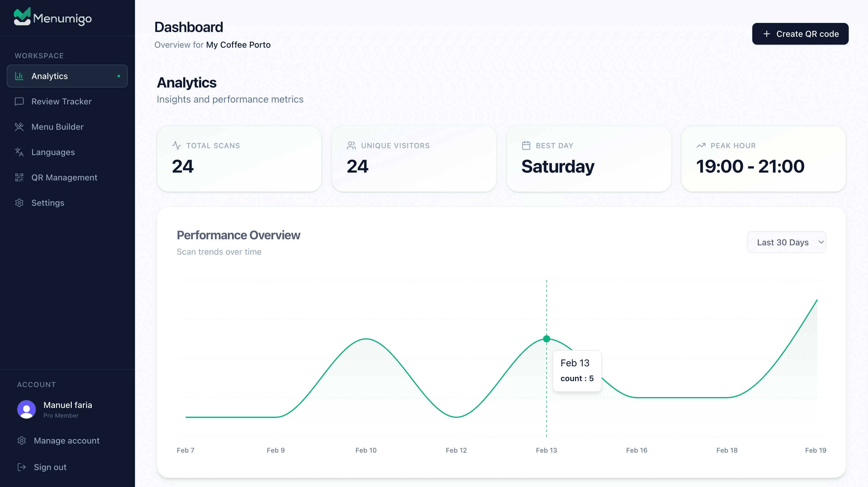Go to the Languages section
The width and height of the screenshot is (868, 487).
53,152
